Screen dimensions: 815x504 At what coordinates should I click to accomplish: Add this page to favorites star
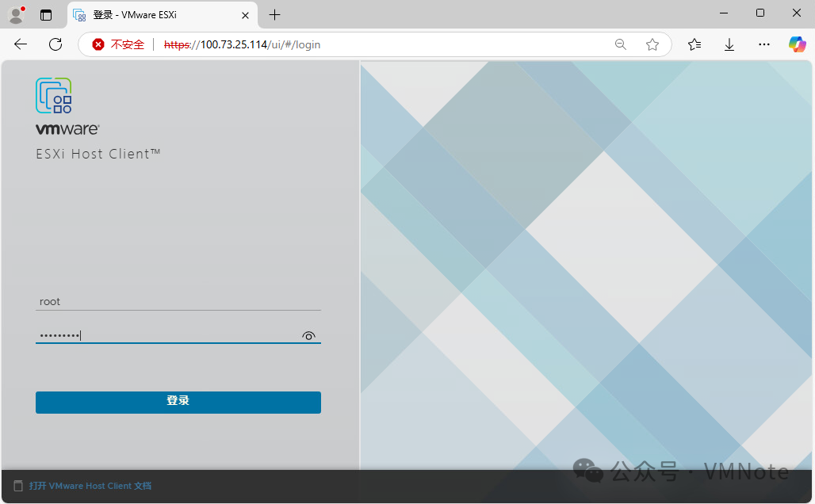pyautogui.click(x=652, y=44)
